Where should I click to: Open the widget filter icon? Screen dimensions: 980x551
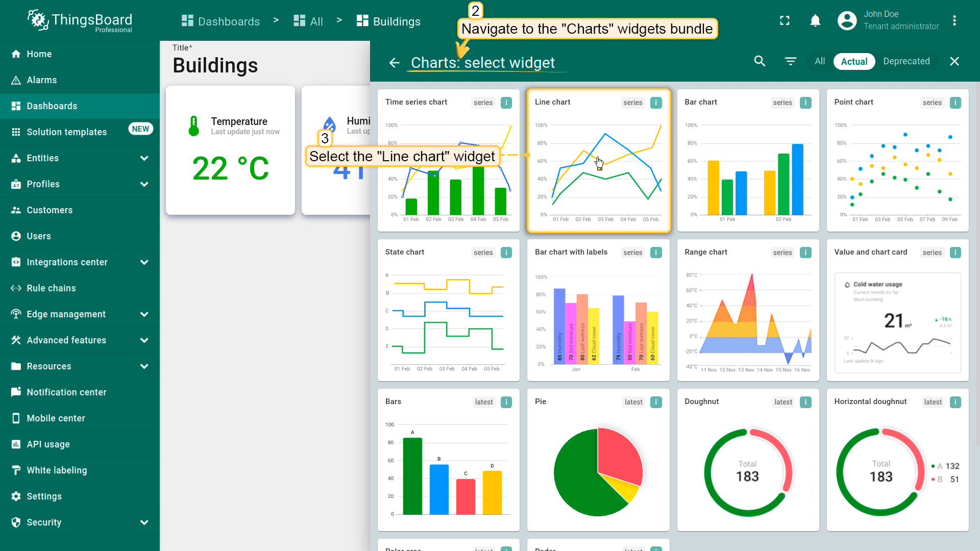(790, 61)
